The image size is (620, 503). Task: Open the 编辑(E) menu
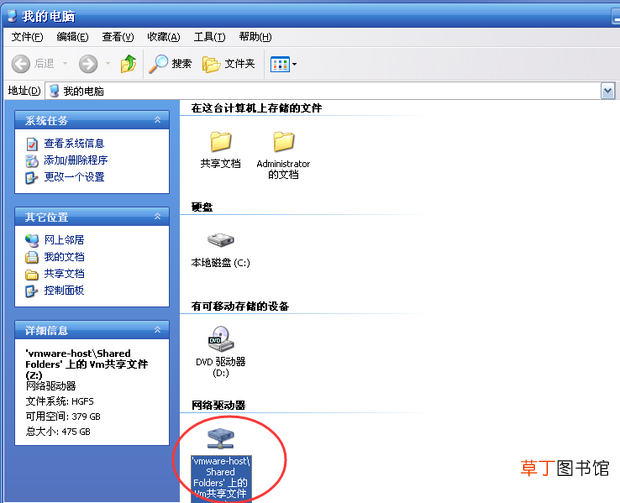tap(72, 37)
